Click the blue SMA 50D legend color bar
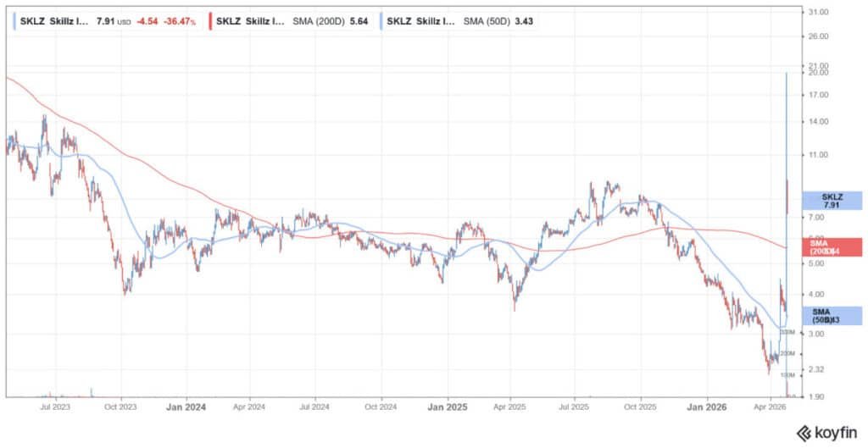The height and width of the screenshot is (448, 868). (x=381, y=20)
